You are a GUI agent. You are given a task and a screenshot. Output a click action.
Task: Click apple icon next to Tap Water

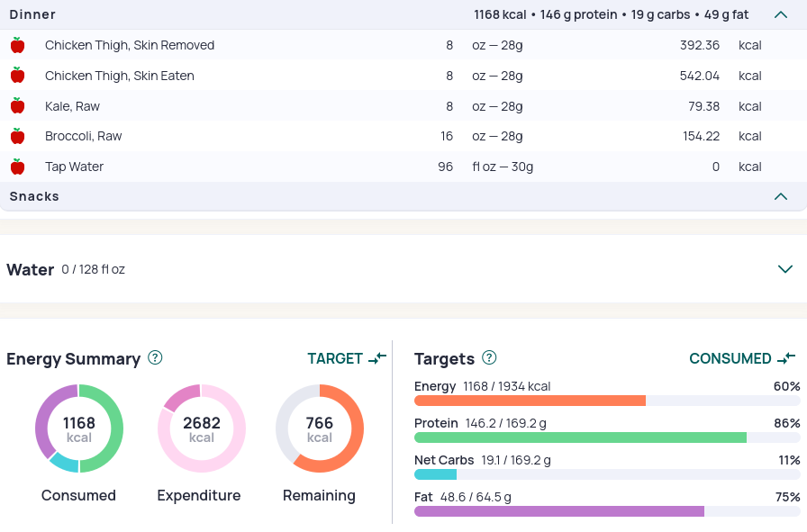(17, 167)
